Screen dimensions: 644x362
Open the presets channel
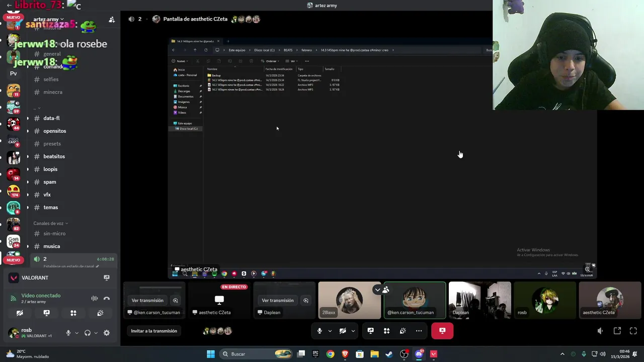pos(52,144)
